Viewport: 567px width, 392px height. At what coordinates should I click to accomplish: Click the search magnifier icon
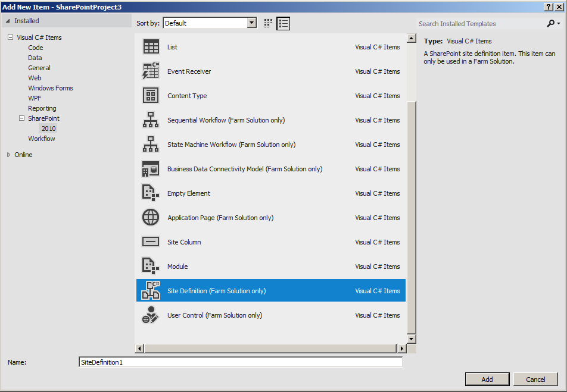tap(550, 23)
